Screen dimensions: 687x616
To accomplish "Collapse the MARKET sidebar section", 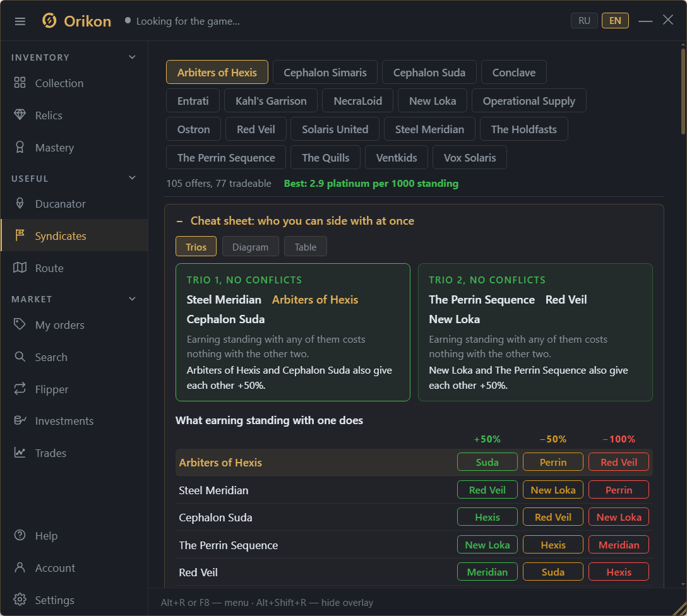I will click(133, 299).
